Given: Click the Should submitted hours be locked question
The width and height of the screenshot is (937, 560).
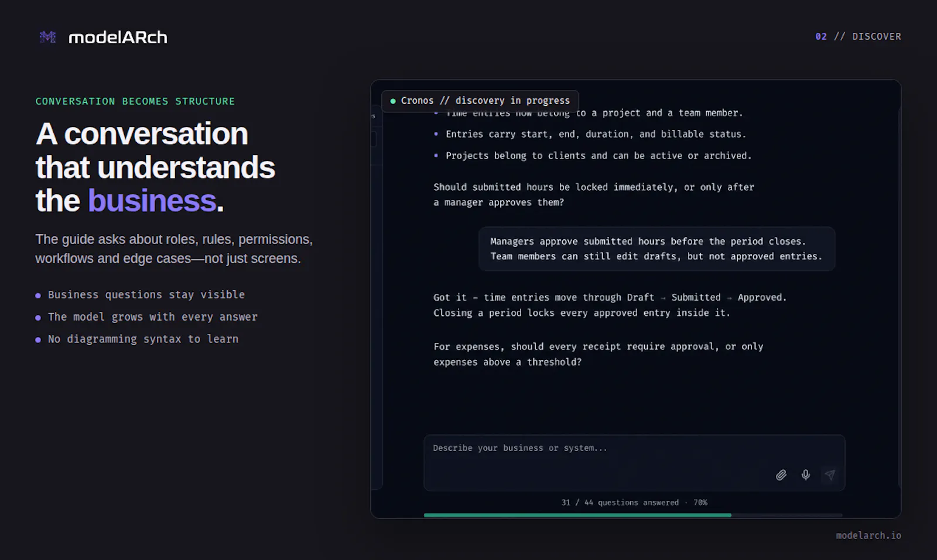Looking at the screenshot, I should click(594, 195).
